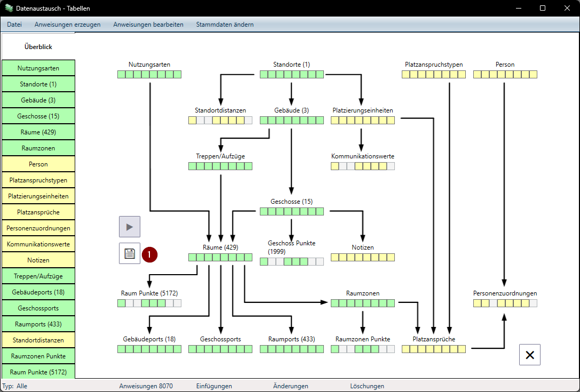Click the red badge numbered 1
580x392 pixels.
(149, 255)
